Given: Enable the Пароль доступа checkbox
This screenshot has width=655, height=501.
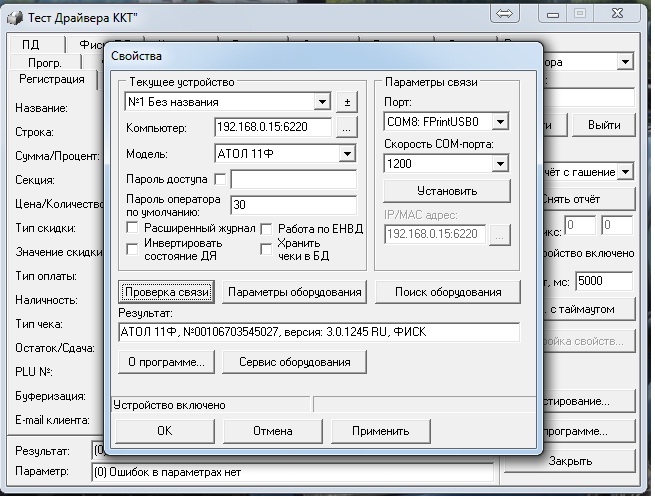Looking at the screenshot, I should click(x=220, y=179).
